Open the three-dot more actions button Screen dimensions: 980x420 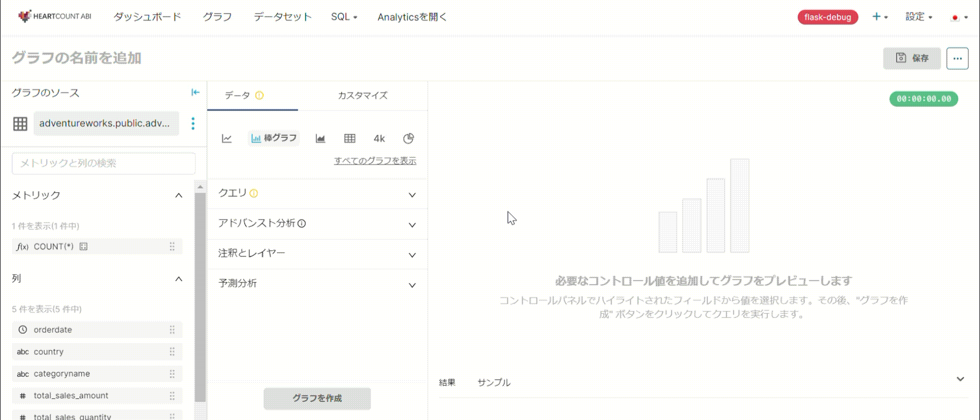(x=957, y=58)
